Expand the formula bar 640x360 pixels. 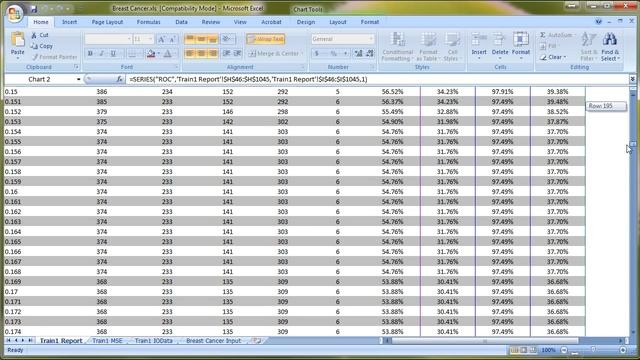(x=632, y=79)
